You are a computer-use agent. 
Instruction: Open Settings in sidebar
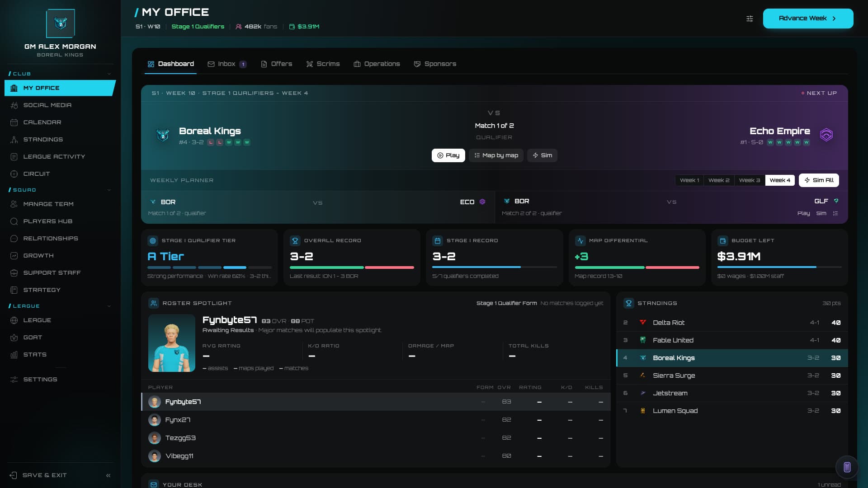(x=60, y=380)
